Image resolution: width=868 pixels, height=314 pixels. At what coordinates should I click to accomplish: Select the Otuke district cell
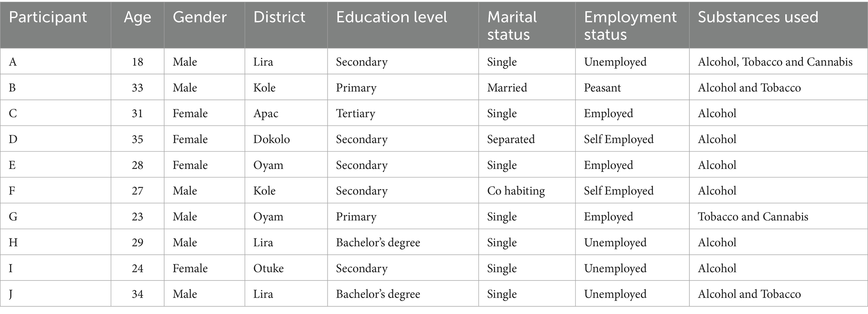point(268,268)
